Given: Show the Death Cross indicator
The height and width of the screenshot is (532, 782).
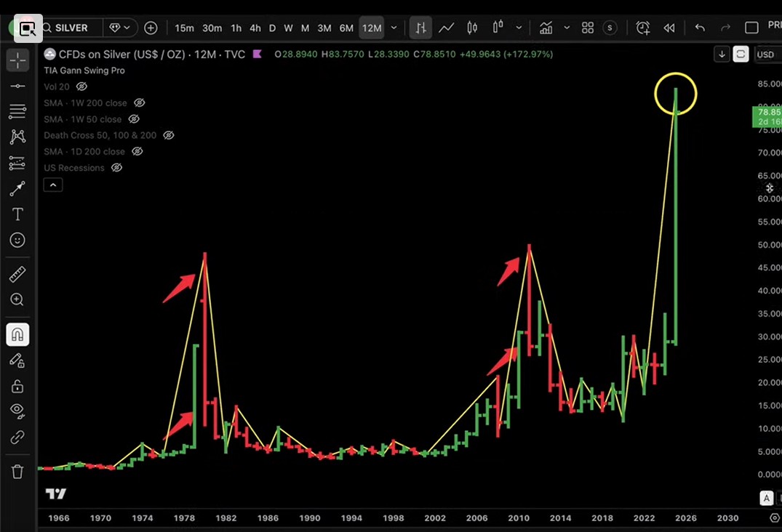Looking at the screenshot, I should click(169, 135).
